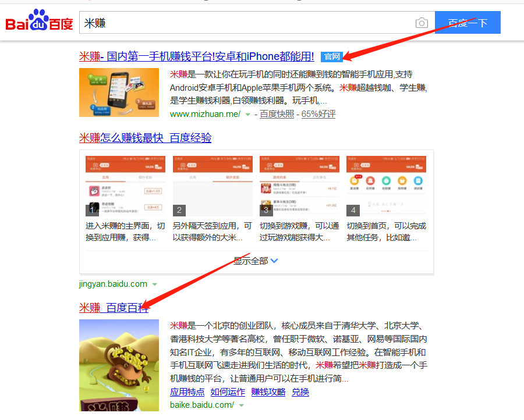Expand the dropdown arrow next to baike.baidu.com
524x420 pixels.
coord(242,405)
